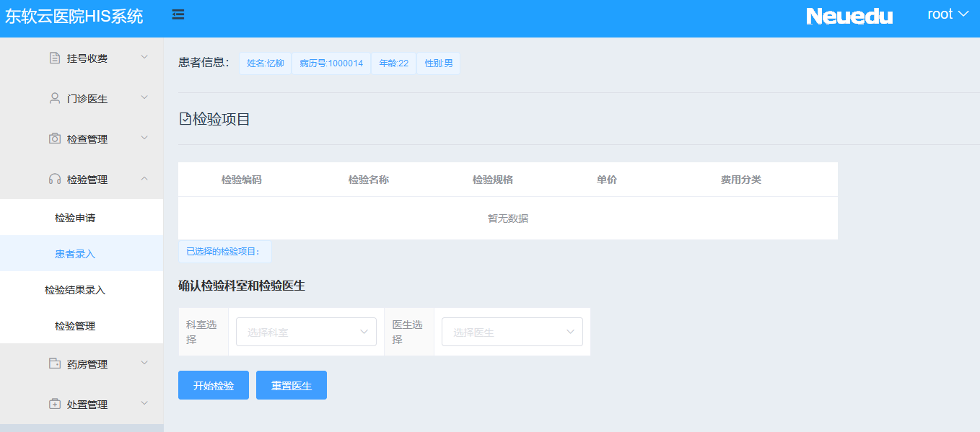Click the first-aid kit icon beside 处置管理
Screen dimensions: 980x432
(55, 404)
